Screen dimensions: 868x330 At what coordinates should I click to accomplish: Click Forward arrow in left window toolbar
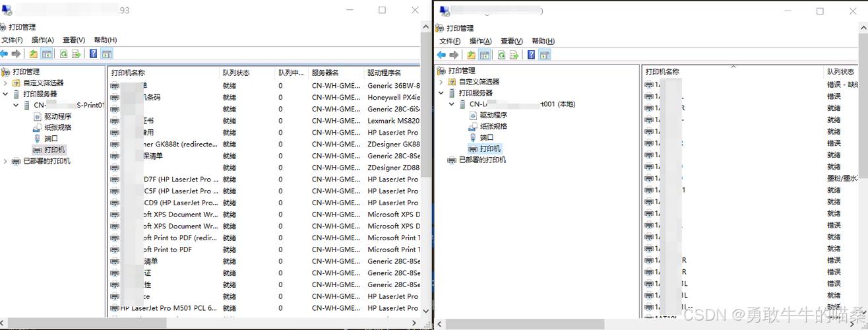point(16,54)
